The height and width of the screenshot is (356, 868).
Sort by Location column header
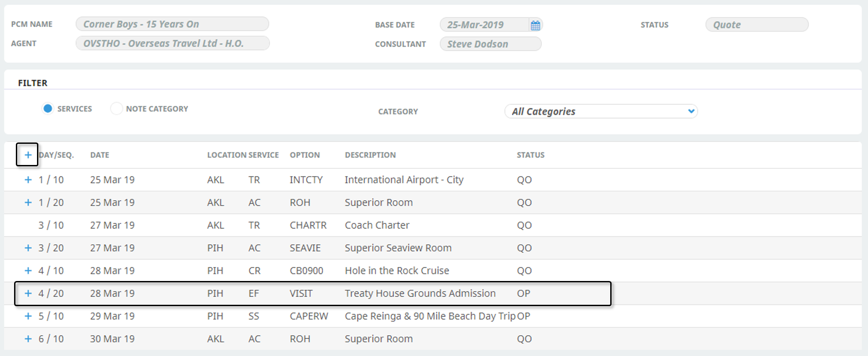click(x=226, y=155)
